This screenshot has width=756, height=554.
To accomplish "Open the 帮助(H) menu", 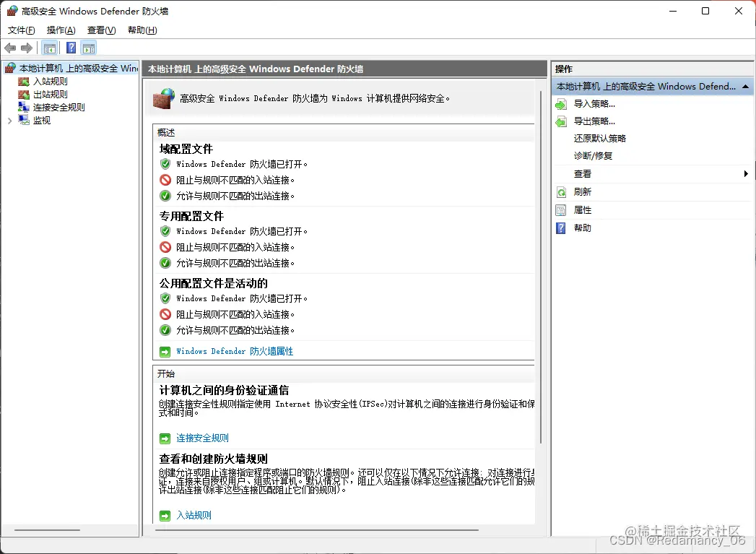I will [x=142, y=30].
